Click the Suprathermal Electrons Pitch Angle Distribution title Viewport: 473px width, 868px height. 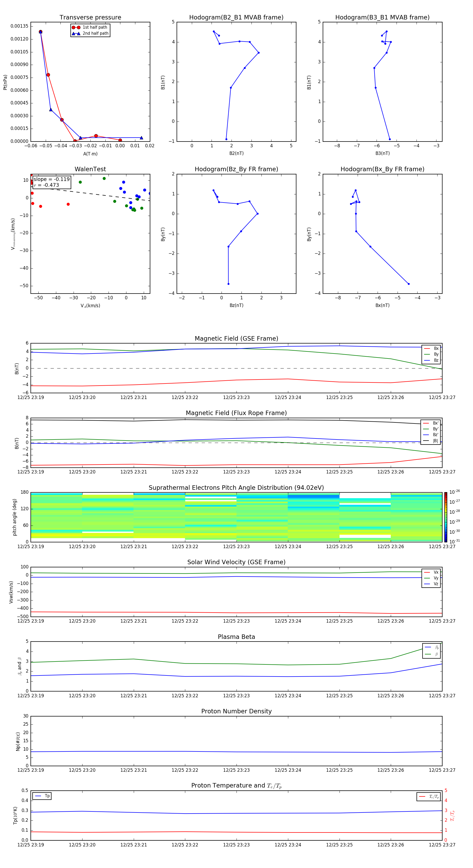[x=236, y=488]
